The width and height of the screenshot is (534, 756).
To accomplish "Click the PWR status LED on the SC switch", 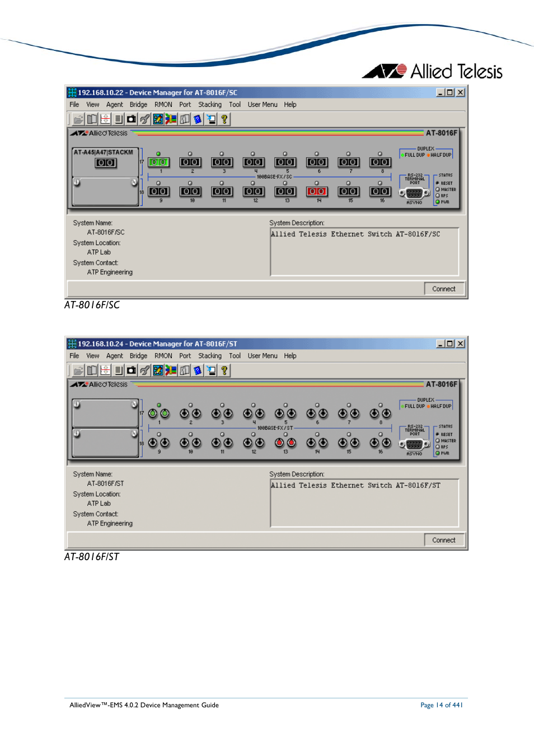I will point(438,202).
